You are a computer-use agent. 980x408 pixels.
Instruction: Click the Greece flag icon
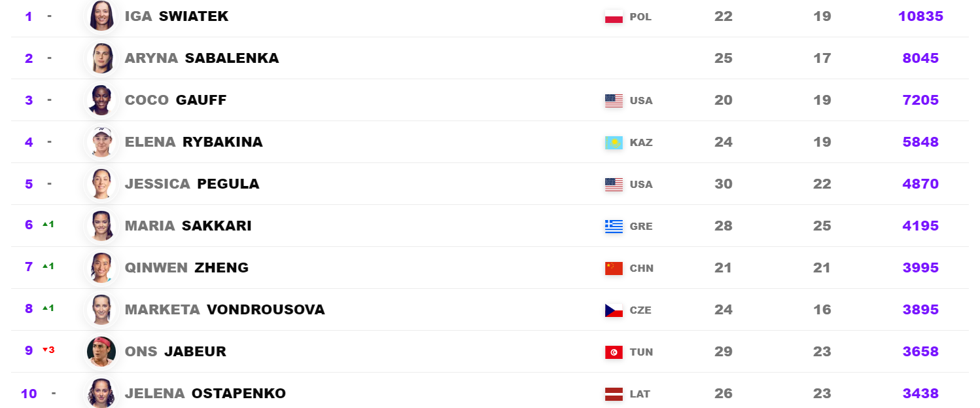(x=614, y=227)
